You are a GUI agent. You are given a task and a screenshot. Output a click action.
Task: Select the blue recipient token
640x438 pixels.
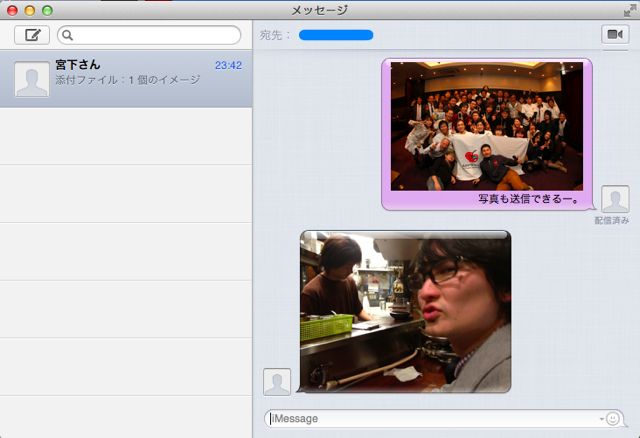(x=336, y=35)
